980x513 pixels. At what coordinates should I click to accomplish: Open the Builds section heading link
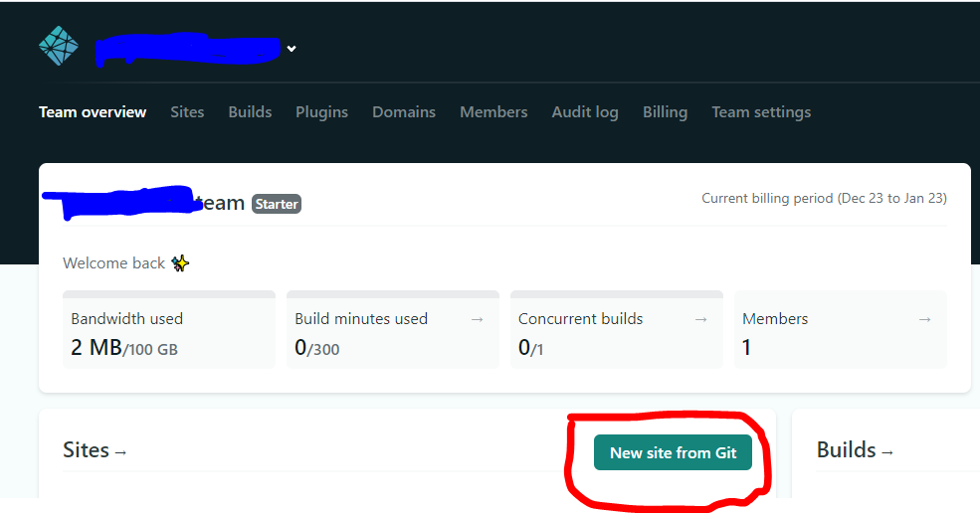tap(855, 450)
